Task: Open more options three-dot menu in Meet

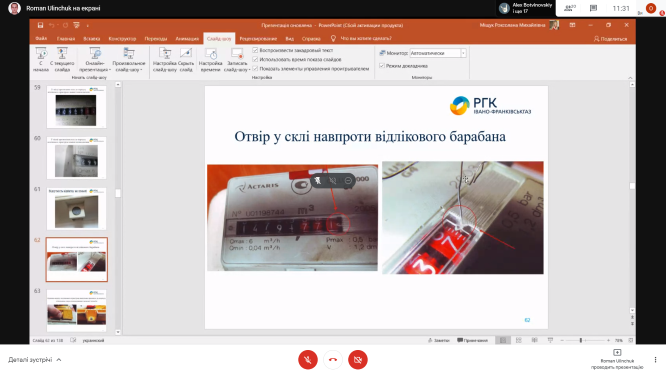Action: pyautogui.click(x=655, y=360)
